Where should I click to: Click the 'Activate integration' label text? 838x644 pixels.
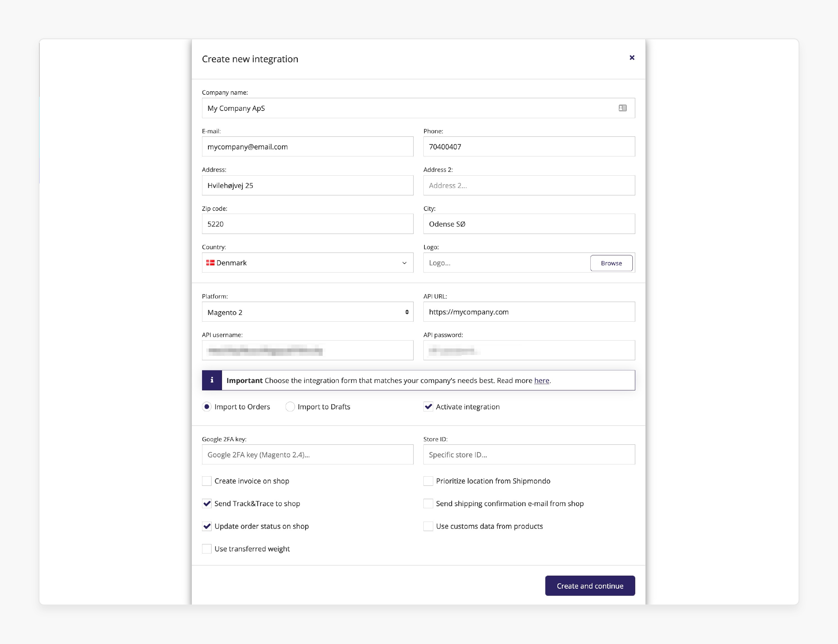click(x=468, y=407)
